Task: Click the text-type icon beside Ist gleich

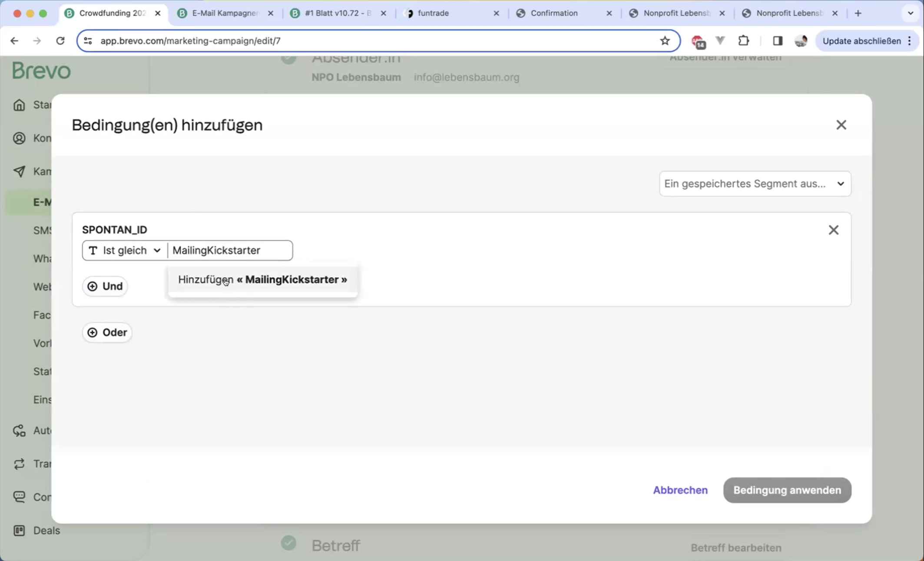Action: (93, 250)
